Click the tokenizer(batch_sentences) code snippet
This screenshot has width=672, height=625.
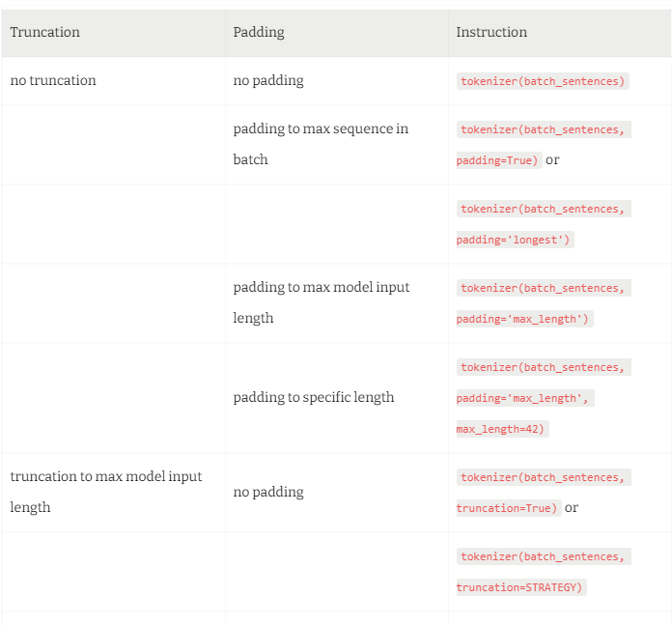543,81
